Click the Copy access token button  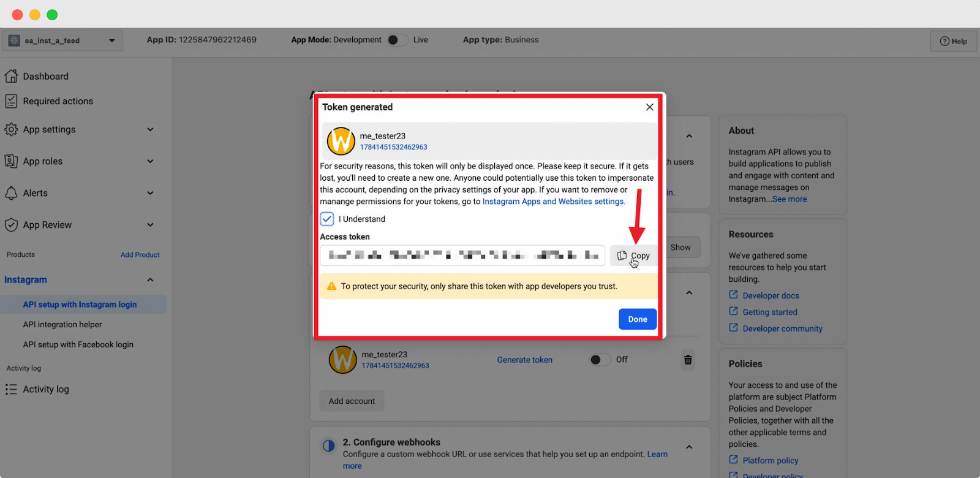click(633, 256)
